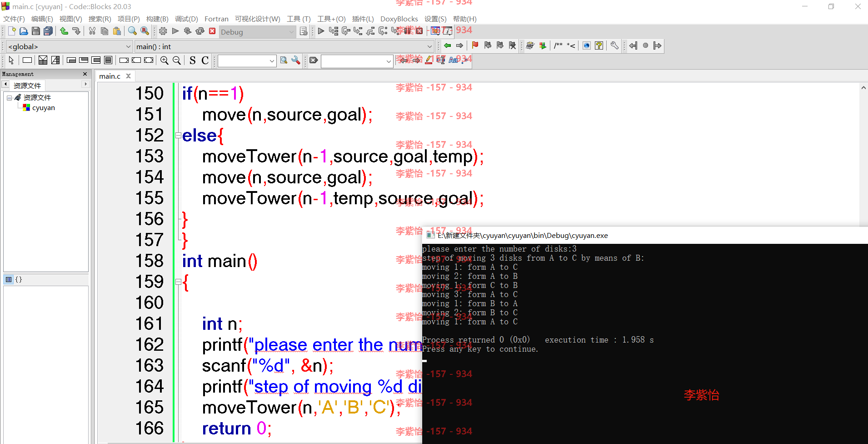Click the Zoom in icon
This screenshot has width=868, height=444.
click(165, 60)
